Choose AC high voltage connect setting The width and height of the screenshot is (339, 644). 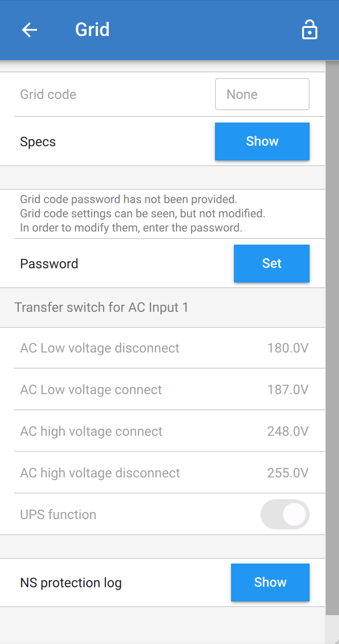tap(91, 432)
